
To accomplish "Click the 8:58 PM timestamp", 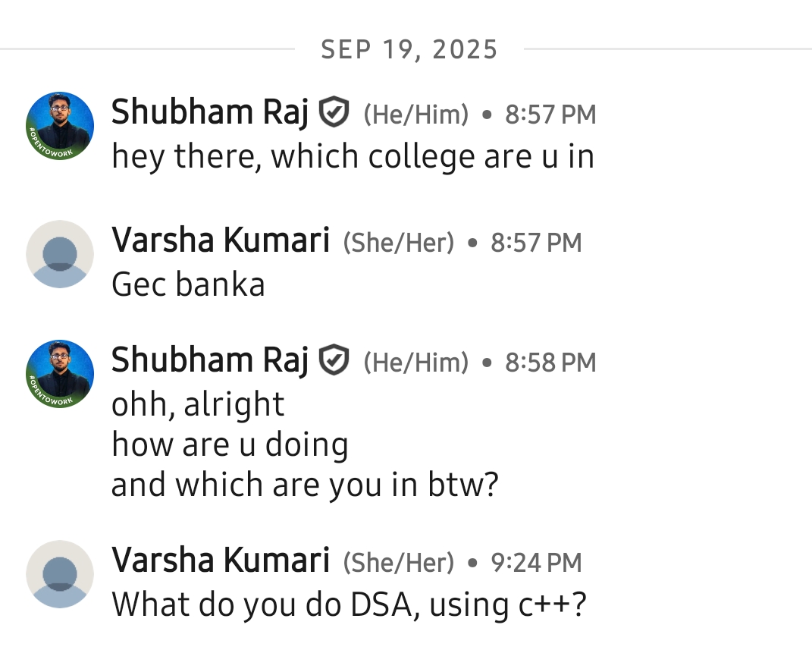I will [550, 363].
